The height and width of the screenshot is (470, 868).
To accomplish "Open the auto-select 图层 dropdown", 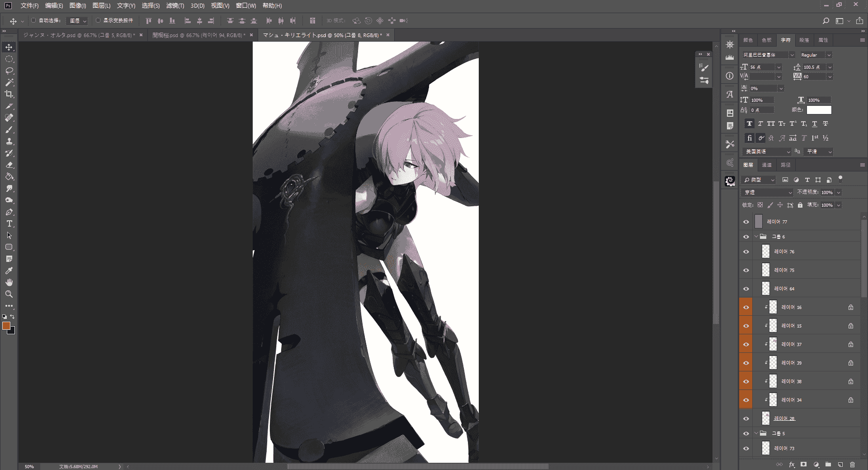I will pyautogui.click(x=77, y=21).
